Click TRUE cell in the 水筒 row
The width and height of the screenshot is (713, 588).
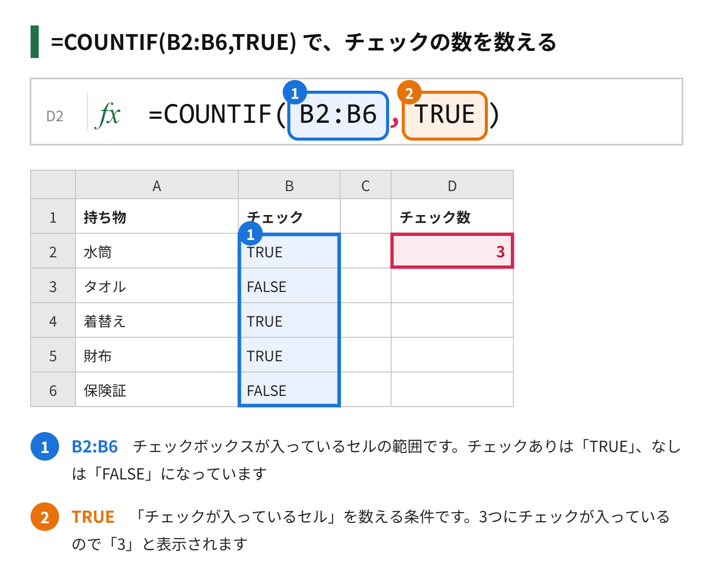(289, 251)
